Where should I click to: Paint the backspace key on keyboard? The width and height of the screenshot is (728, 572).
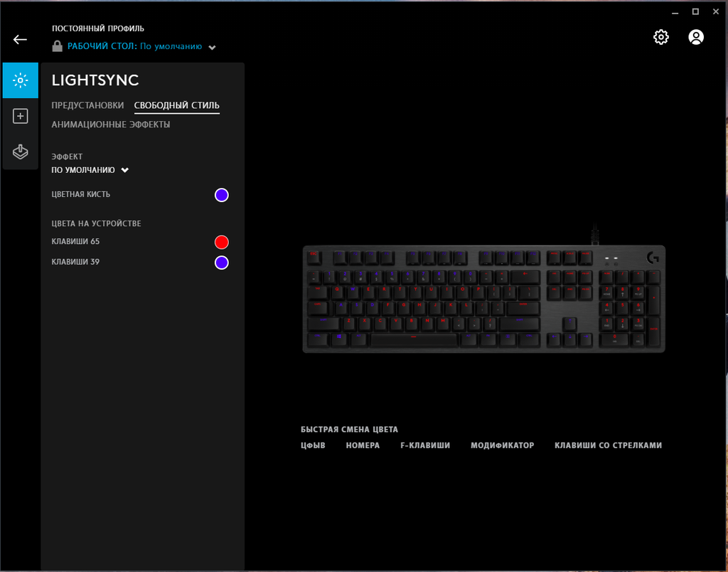click(x=525, y=277)
